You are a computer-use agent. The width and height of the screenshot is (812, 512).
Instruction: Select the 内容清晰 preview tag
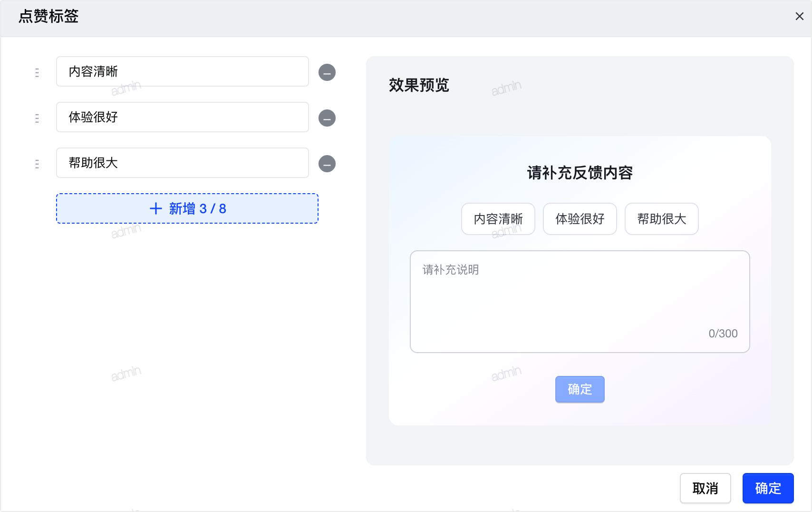click(x=498, y=219)
